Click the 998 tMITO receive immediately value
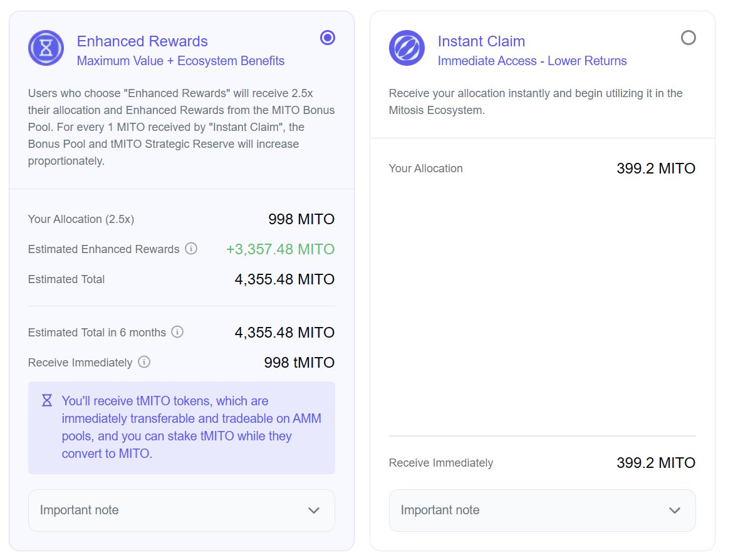 pyautogui.click(x=299, y=363)
